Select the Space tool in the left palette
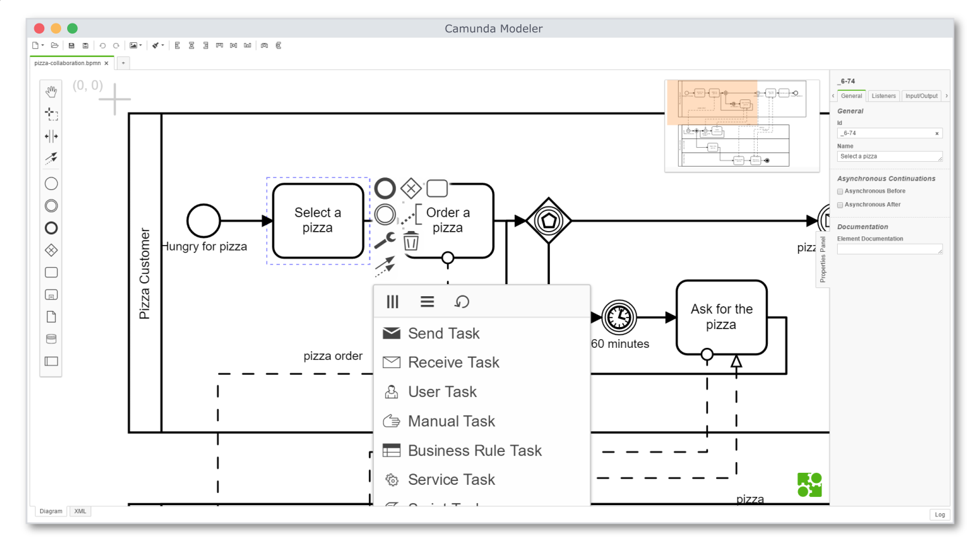 click(50, 136)
